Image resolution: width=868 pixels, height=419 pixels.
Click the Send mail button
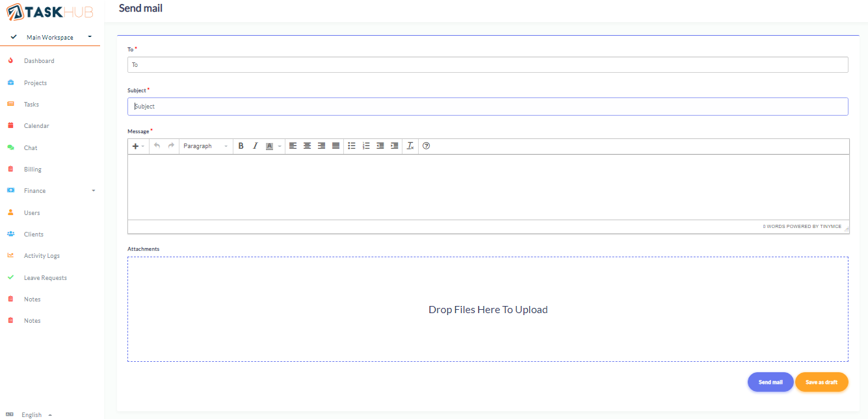pos(770,382)
